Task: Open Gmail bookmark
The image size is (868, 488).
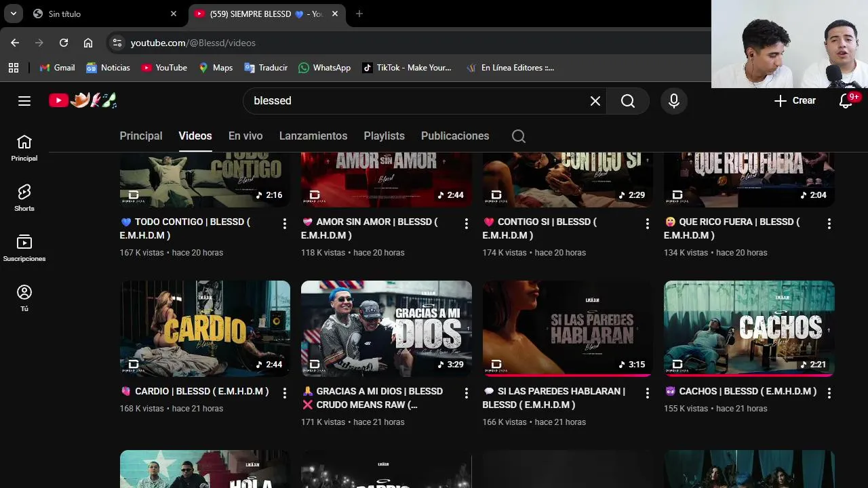Action: (x=58, y=68)
